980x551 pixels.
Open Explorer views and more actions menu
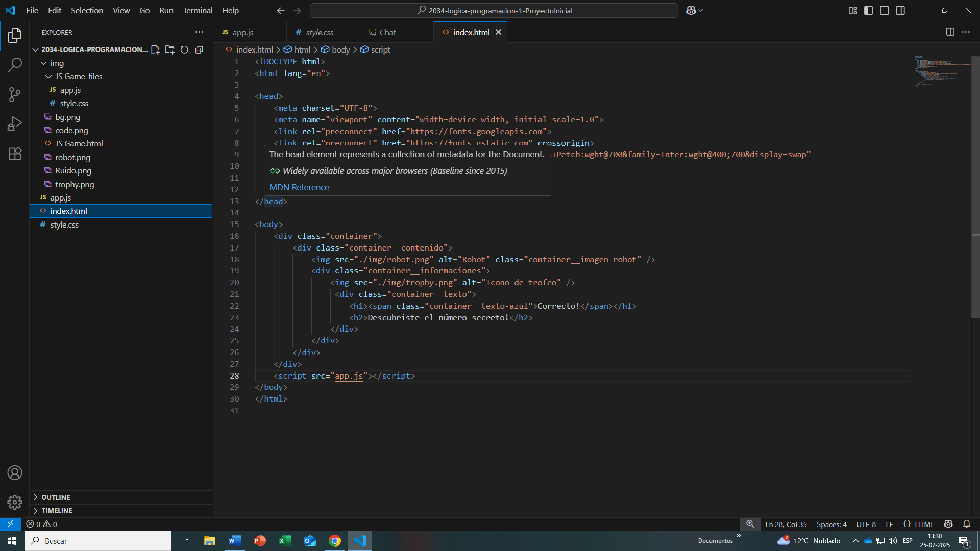[x=199, y=32]
